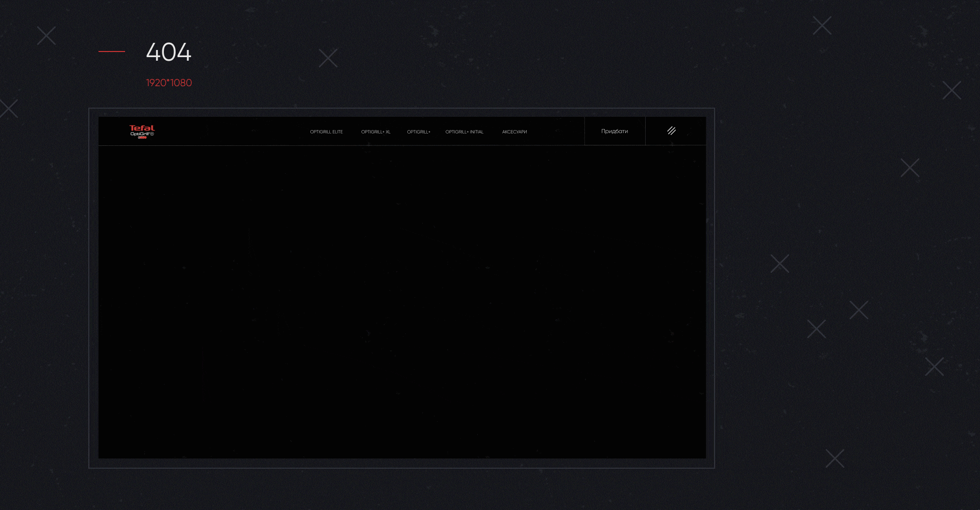Screen dimensions: 980x510
Task: Open OPTIGRILL+ INITIAL navigation link
Action: coord(464,132)
